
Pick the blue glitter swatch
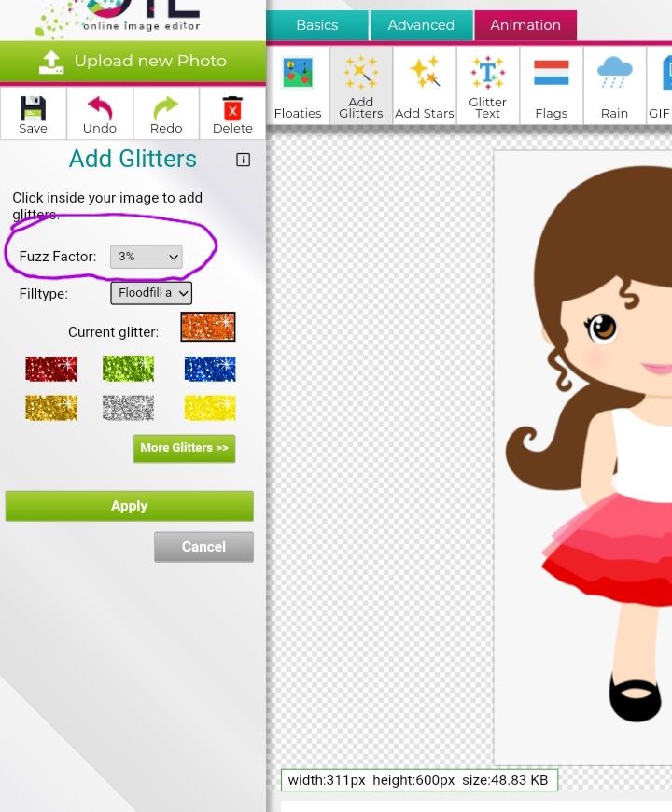(x=210, y=369)
